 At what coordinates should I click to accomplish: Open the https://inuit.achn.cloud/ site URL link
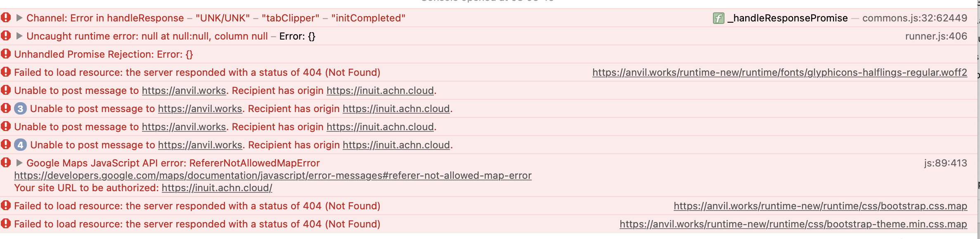pos(217,188)
